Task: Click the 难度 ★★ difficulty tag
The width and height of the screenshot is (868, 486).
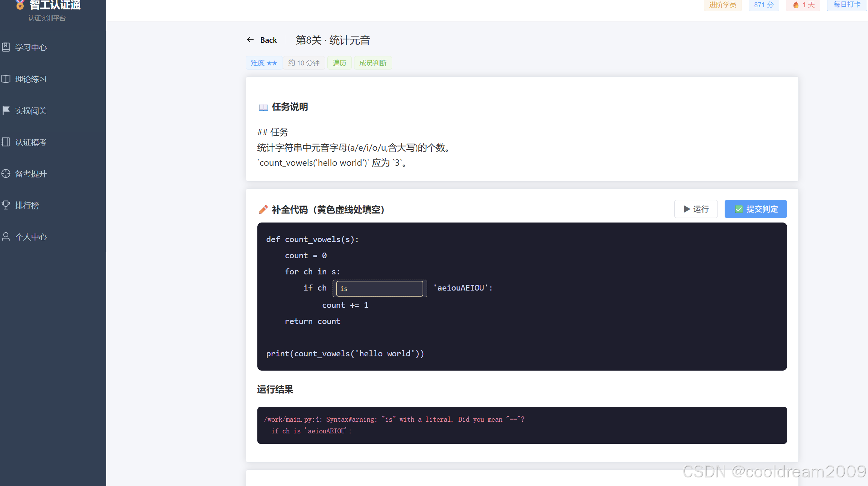Action: [264, 63]
